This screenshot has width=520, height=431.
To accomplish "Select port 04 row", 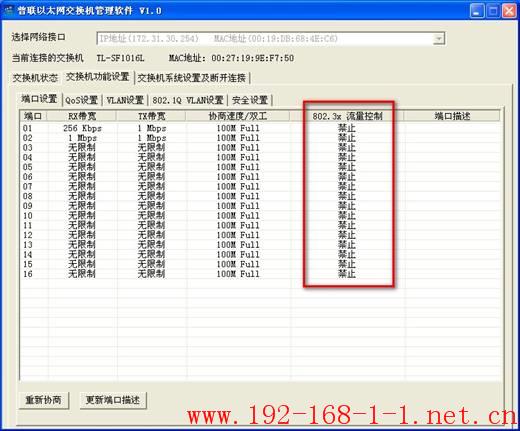I will tap(260, 157).
